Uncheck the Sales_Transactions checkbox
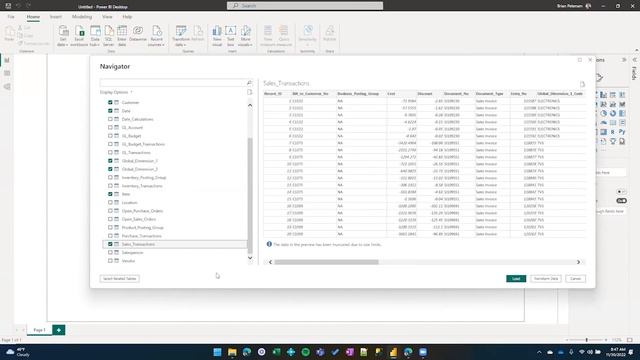640x360 pixels. 110,244
